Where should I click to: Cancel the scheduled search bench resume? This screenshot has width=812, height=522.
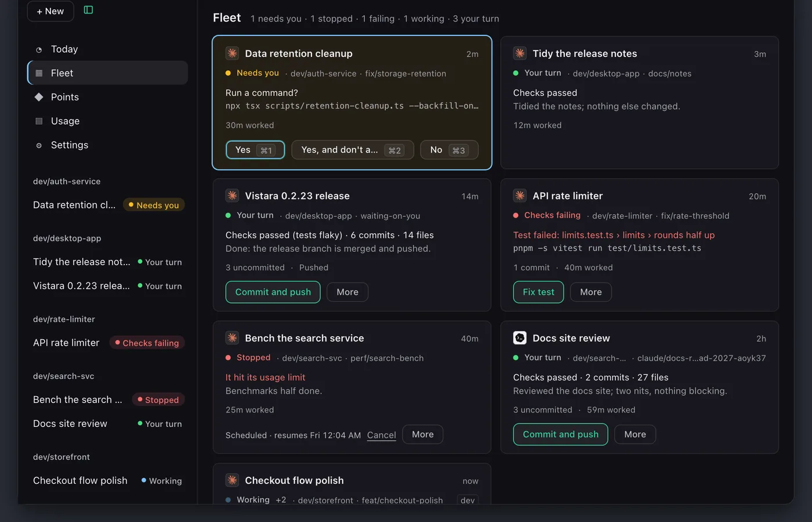[x=381, y=435]
